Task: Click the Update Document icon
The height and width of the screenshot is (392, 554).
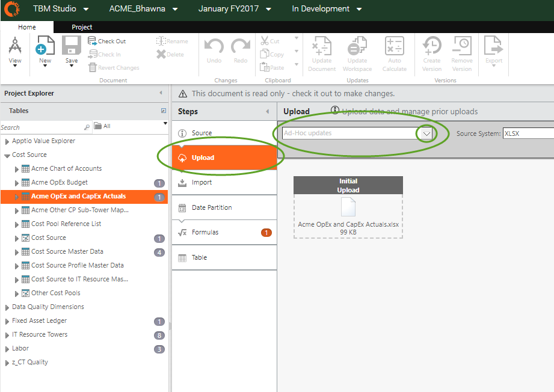Action: (322, 46)
